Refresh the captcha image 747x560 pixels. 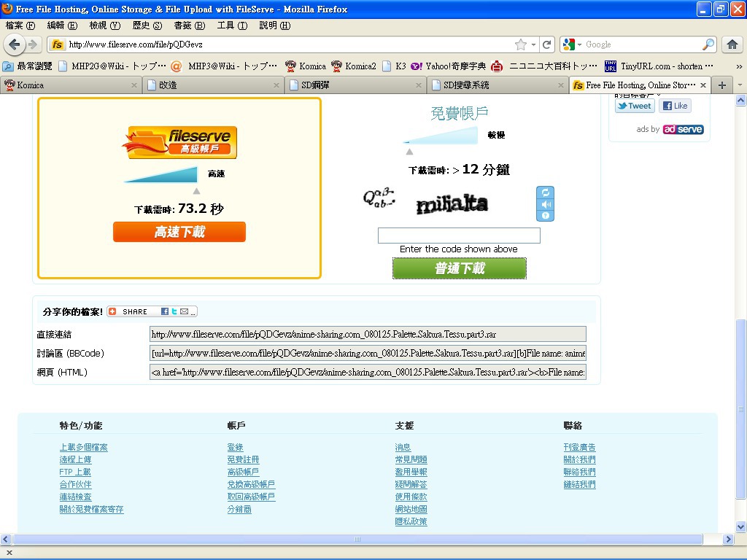click(546, 192)
